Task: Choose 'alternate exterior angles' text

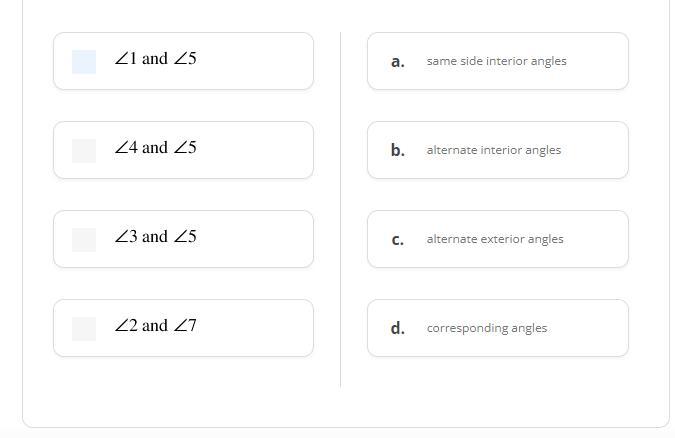Action: tap(495, 239)
